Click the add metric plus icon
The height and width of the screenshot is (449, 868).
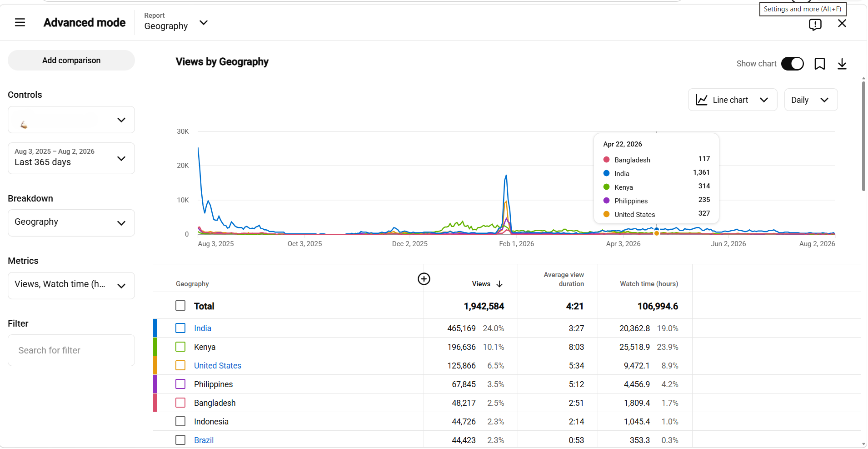(x=424, y=279)
